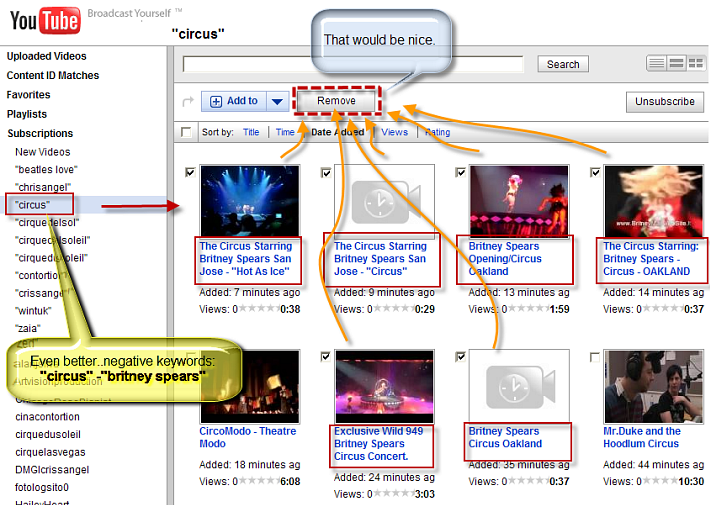This screenshot has width=710, height=505.
Task: Select cinacontortion subscription
Action: click(47, 417)
